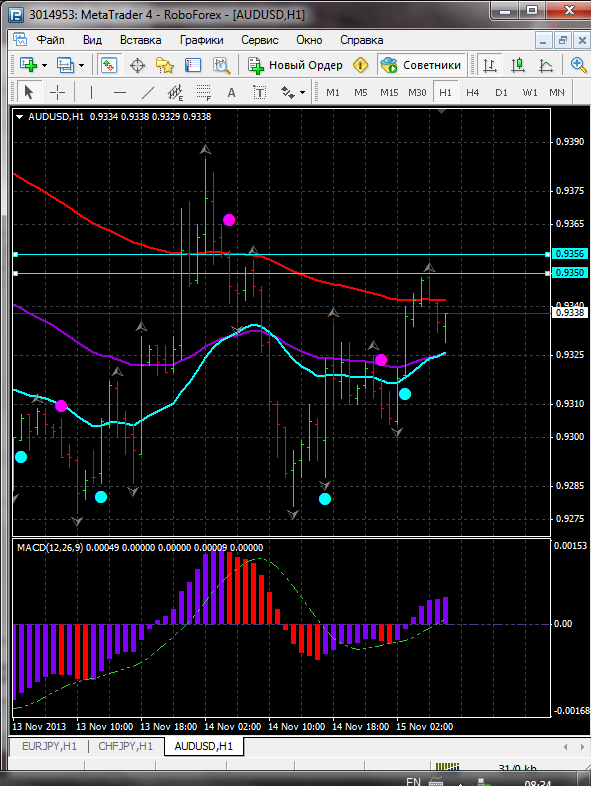Click the current price 0.9338 label
600x786 pixels.
[x=569, y=313]
